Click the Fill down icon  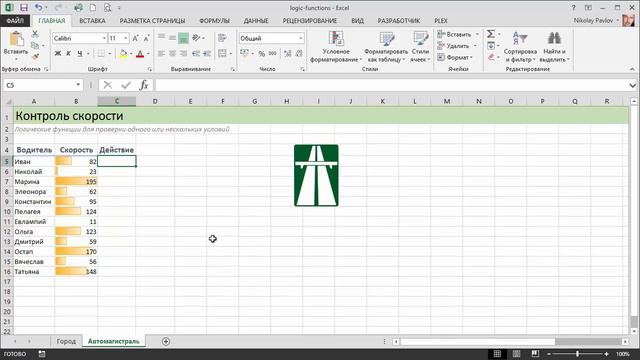[491, 45]
